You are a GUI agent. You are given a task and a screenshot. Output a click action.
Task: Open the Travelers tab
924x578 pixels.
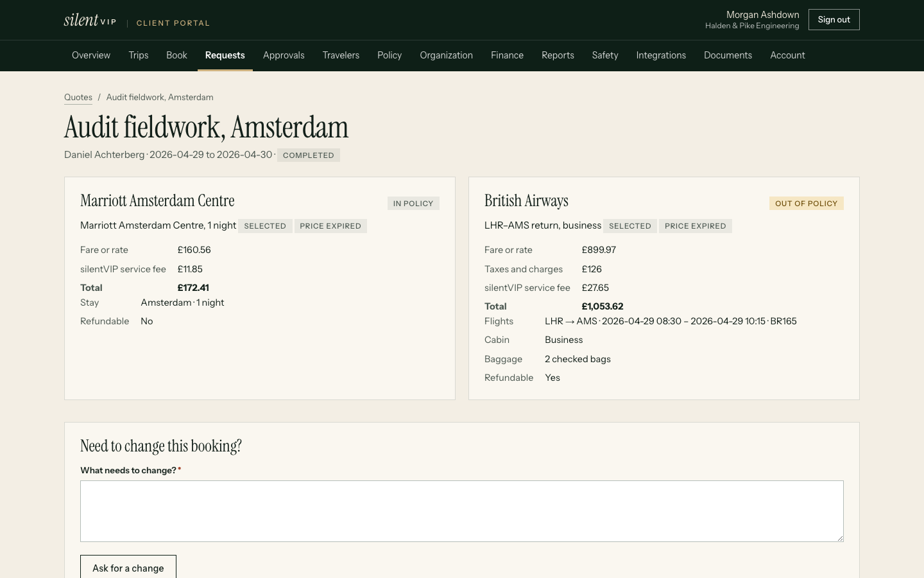(341, 55)
